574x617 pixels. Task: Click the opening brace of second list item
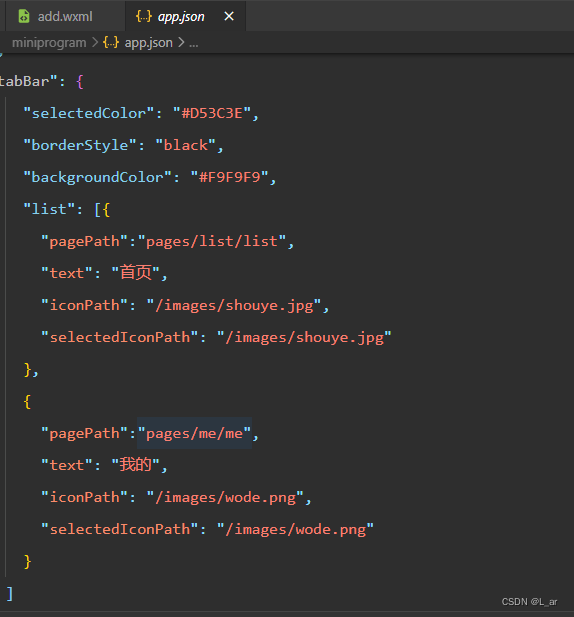27,401
